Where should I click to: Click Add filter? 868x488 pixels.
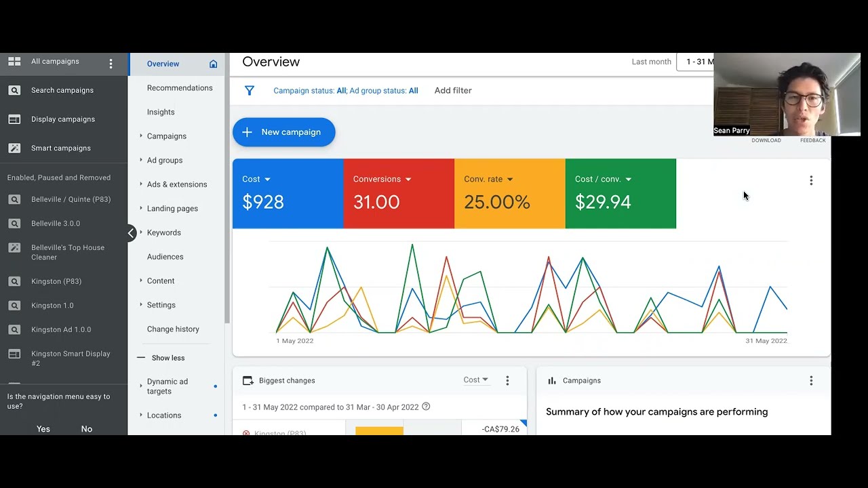[x=453, y=90]
